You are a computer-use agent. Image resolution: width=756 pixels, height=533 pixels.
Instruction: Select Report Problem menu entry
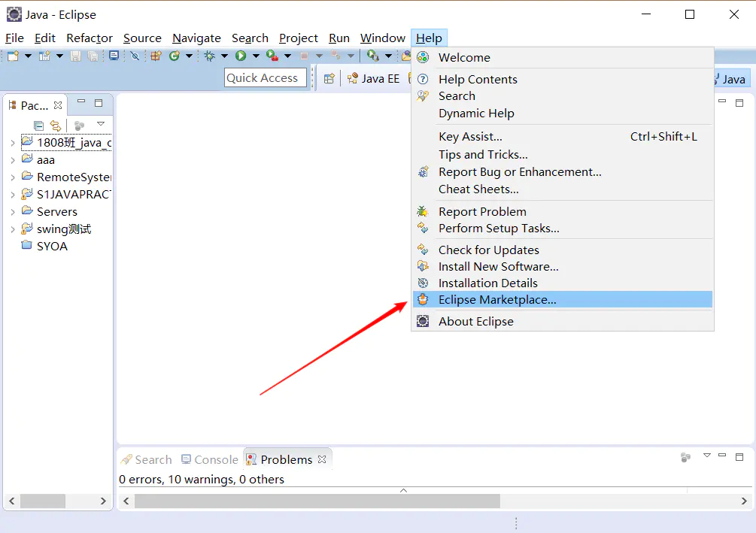tap(563, 211)
